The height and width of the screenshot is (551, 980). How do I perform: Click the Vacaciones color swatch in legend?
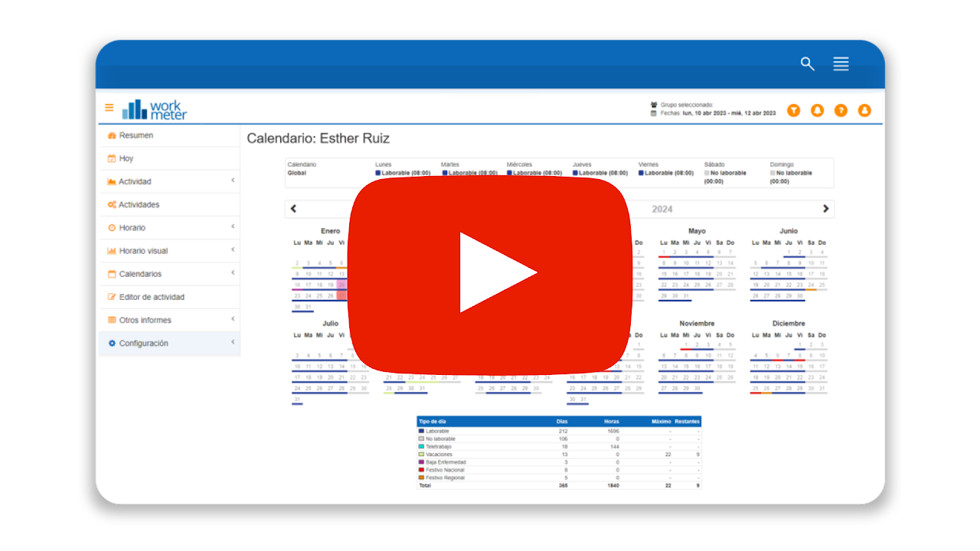pyautogui.click(x=421, y=455)
